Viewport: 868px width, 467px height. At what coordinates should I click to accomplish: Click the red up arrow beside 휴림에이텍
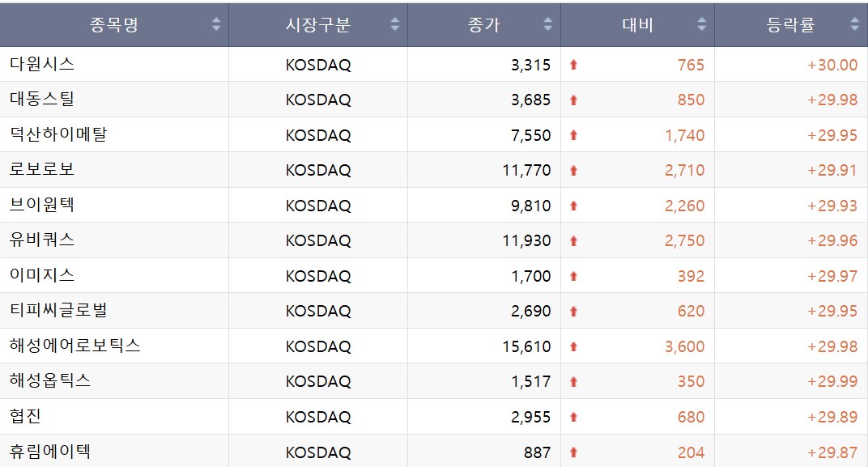tap(574, 451)
